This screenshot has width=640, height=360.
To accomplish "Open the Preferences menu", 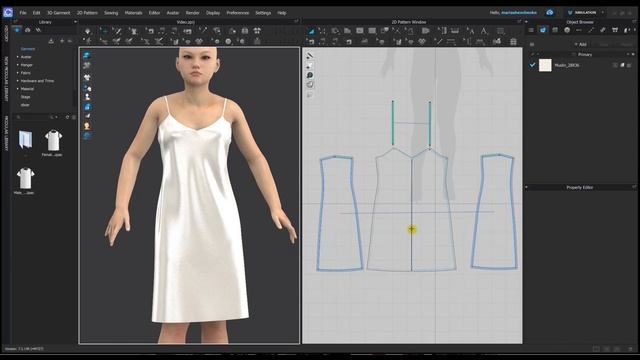I will coord(238,13).
